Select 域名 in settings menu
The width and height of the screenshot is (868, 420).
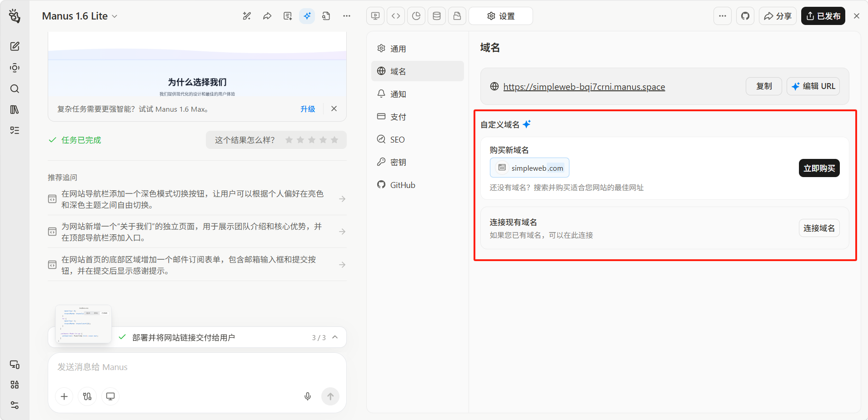click(418, 71)
